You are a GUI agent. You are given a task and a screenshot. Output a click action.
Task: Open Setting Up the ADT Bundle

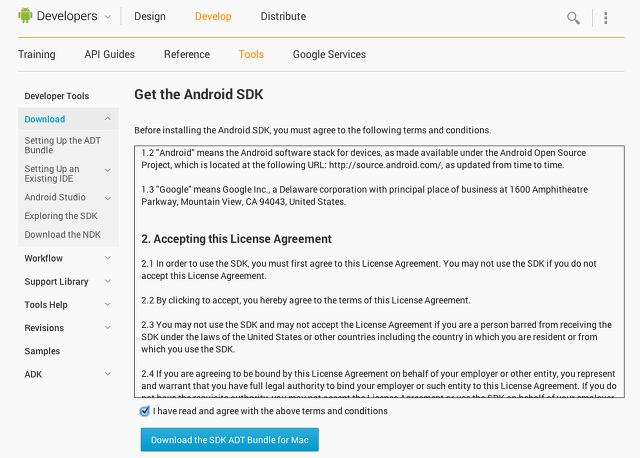(x=62, y=145)
